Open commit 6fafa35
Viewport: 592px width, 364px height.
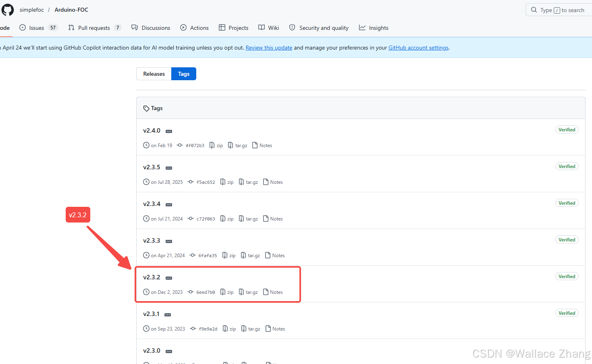[x=204, y=256]
